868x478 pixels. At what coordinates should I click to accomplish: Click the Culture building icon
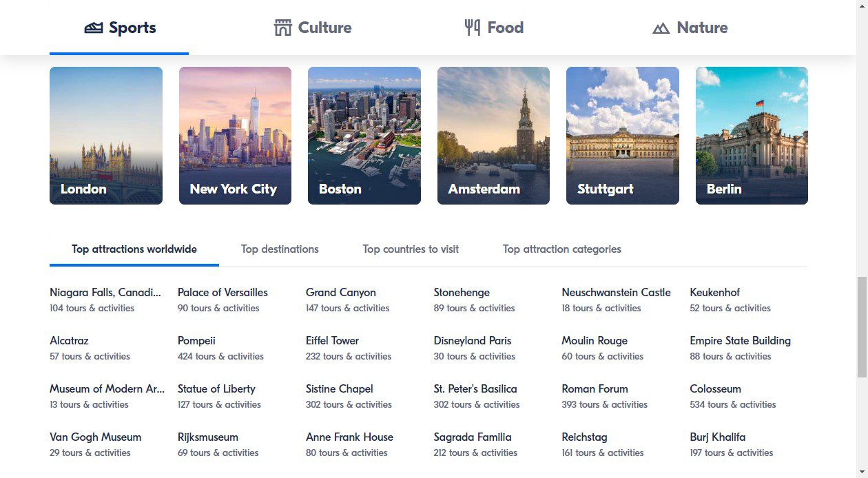283,28
